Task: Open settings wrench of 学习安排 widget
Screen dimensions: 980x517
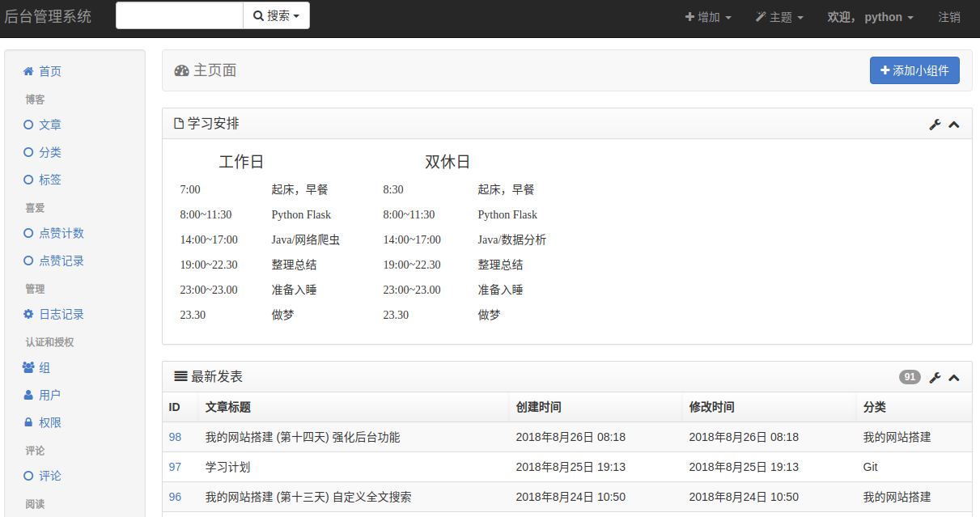Action: pyautogui.click(x=935, y=125)
